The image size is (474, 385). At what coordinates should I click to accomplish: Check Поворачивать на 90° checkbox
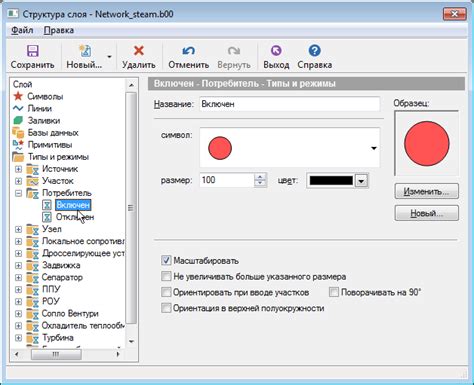click(334, 292)
